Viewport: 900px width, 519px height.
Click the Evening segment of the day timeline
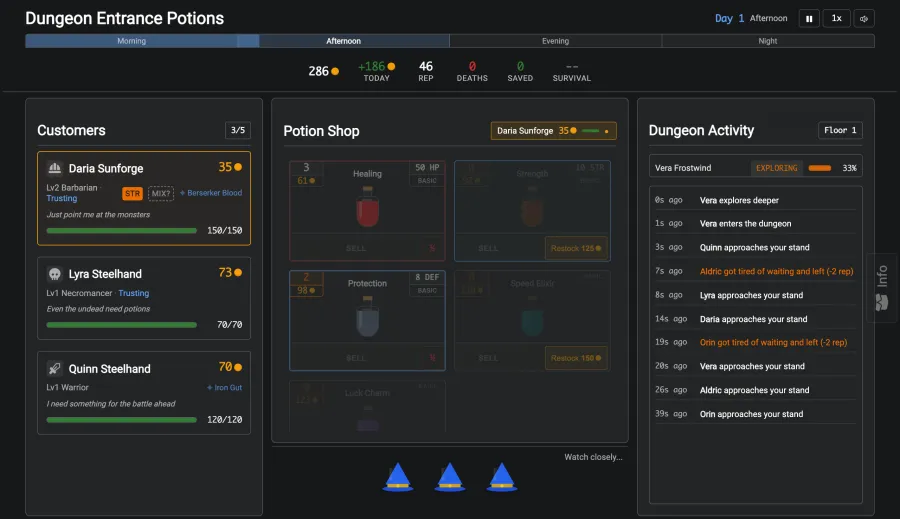[x=556, y=41]
